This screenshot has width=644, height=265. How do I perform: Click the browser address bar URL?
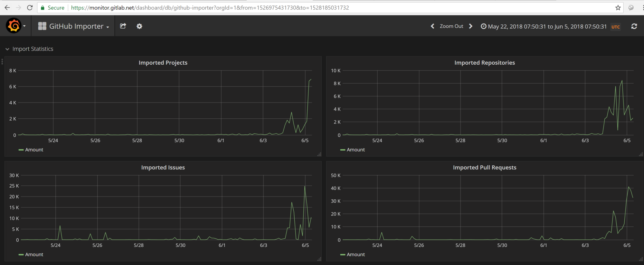coord(209,8)
